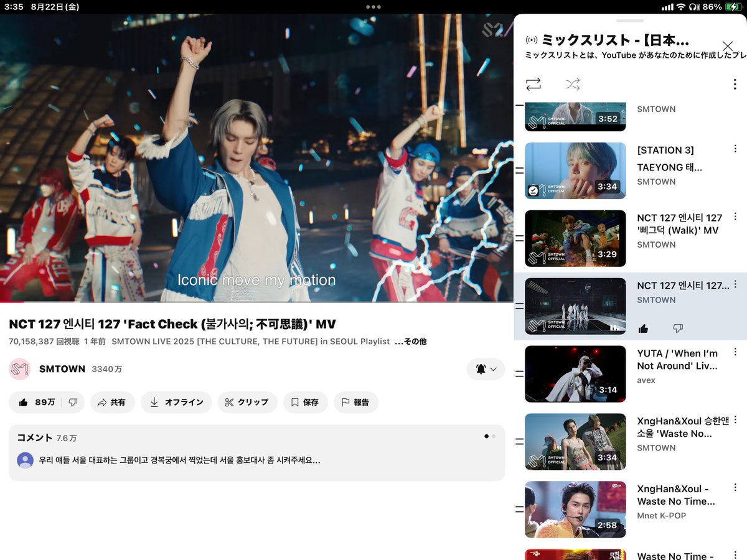747x560 pixels.
Task: Enable playlist repeat with the loop icon
Action: coord(533,84)
